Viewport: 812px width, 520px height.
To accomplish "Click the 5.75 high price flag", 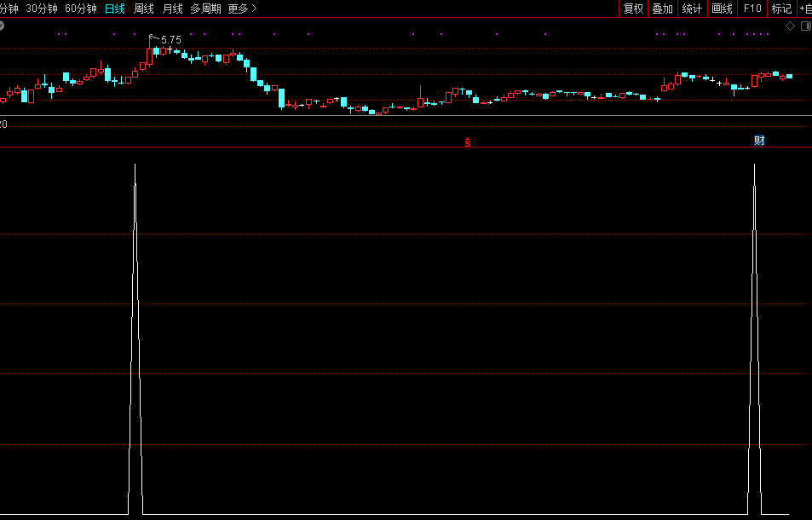I will [170, 40].
